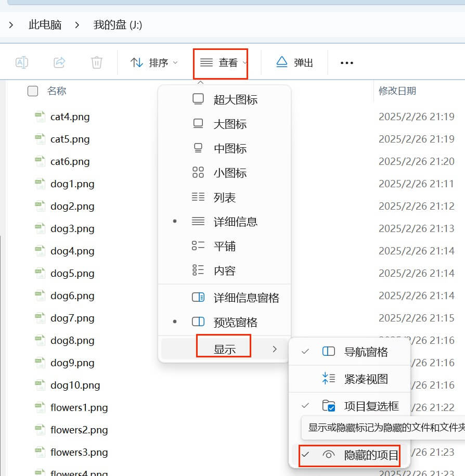465x476 pixels.
Task: Click the delete trash icon
Action: [96, 62]
